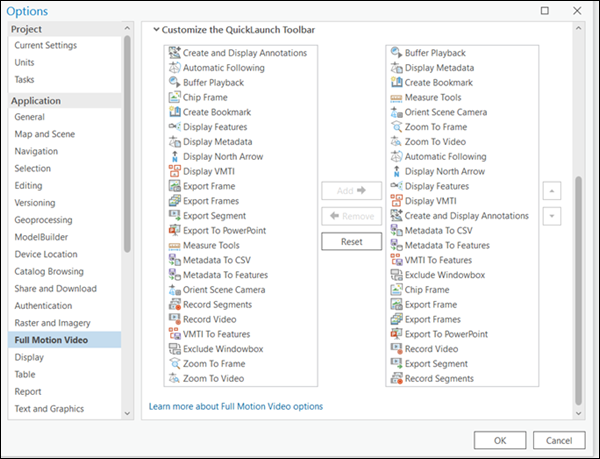Open Learn more about Full Motion Video link

[x=235, y=407]
